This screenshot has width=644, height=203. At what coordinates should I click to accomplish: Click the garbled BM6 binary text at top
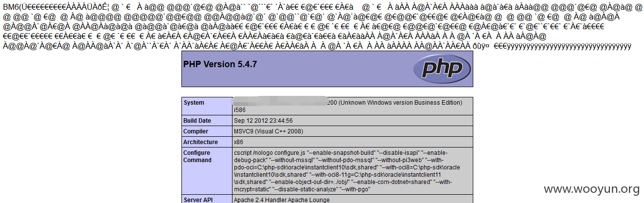(x=322, y=26)
